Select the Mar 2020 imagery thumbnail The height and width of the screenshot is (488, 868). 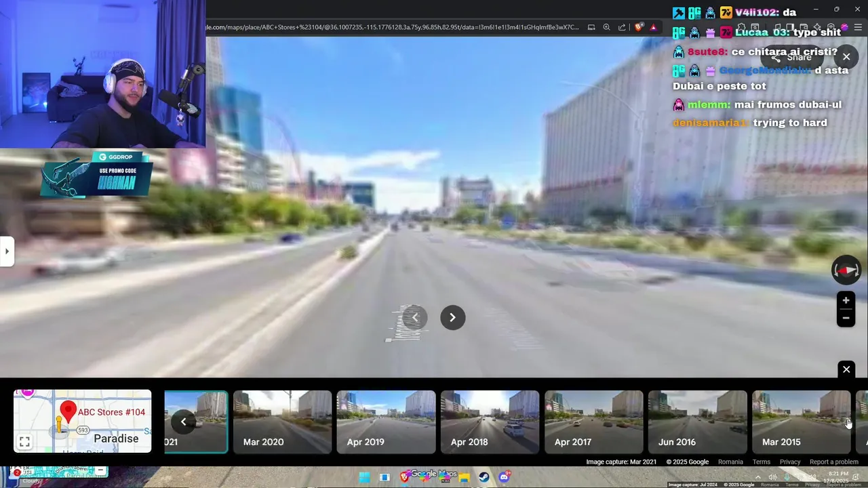coord(283,422)
